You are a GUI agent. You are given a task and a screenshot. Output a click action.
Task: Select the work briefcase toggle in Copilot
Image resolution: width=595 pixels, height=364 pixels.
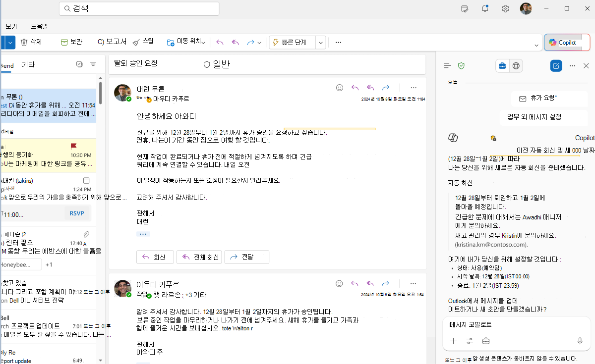(502, 65)
